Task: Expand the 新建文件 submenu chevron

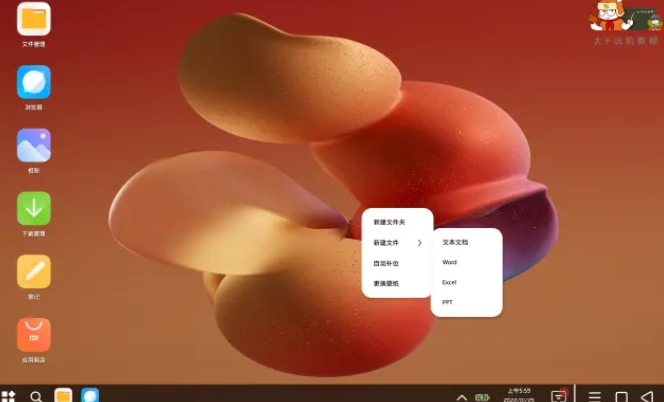Action: 419,243
